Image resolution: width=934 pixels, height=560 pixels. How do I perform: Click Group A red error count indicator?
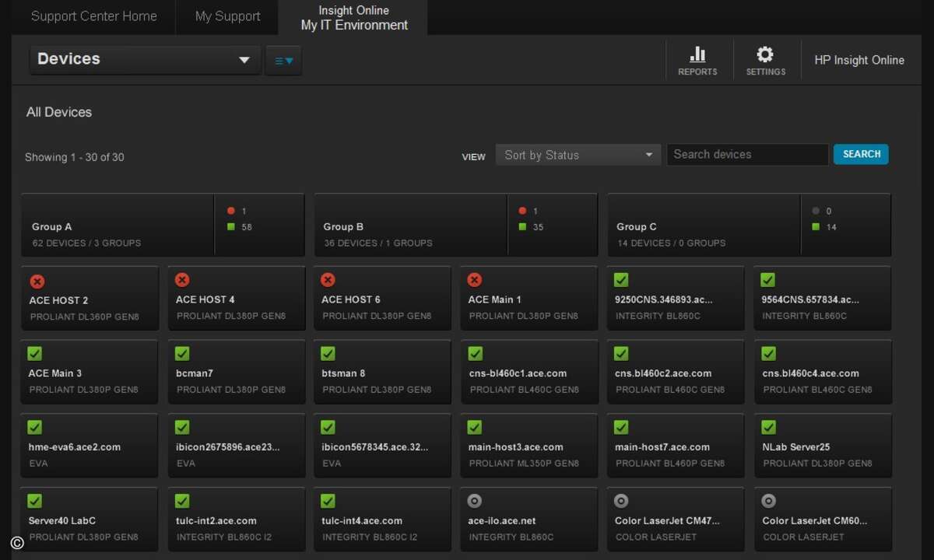(237, 211)
